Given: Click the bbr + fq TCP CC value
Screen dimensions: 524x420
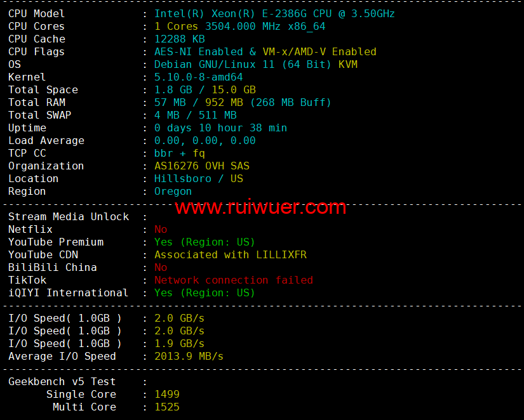Looking at the screenshot, I should [180, 154].
